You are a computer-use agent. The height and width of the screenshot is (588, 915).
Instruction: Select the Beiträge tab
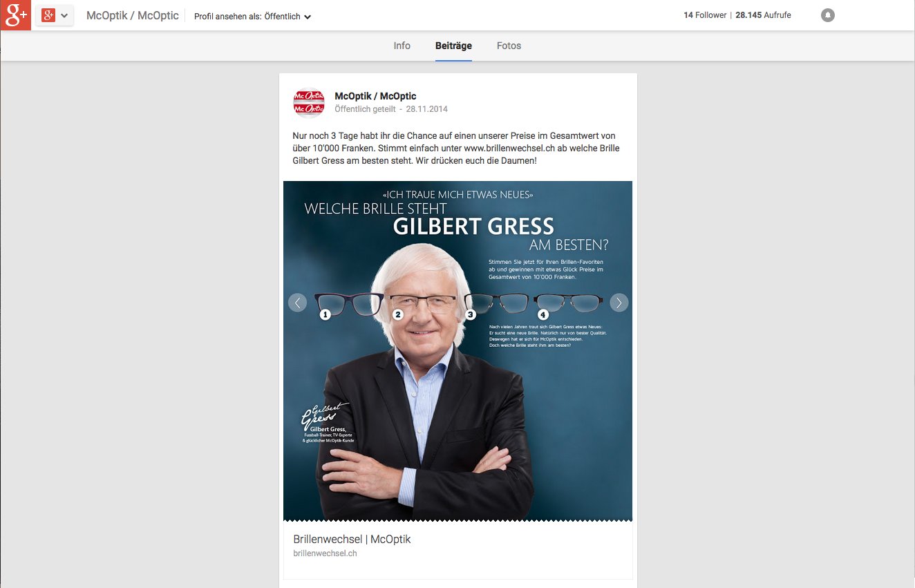453,46
